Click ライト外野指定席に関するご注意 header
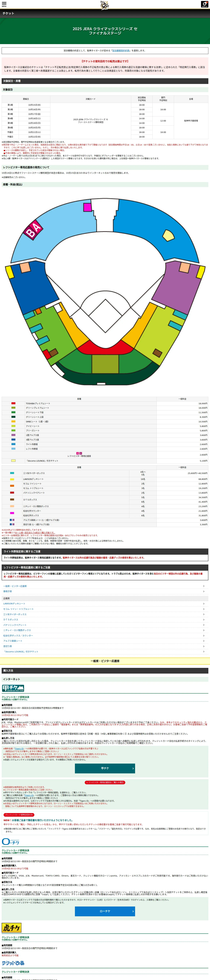This screenshot has height=980, width=210. click(x=105, y=551)
